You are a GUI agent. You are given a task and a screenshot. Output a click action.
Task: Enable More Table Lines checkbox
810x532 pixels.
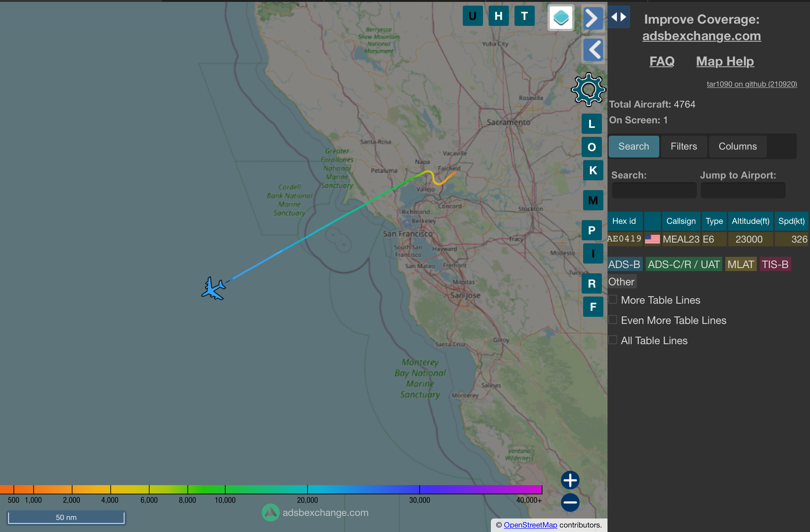click(x=613, y=299)
